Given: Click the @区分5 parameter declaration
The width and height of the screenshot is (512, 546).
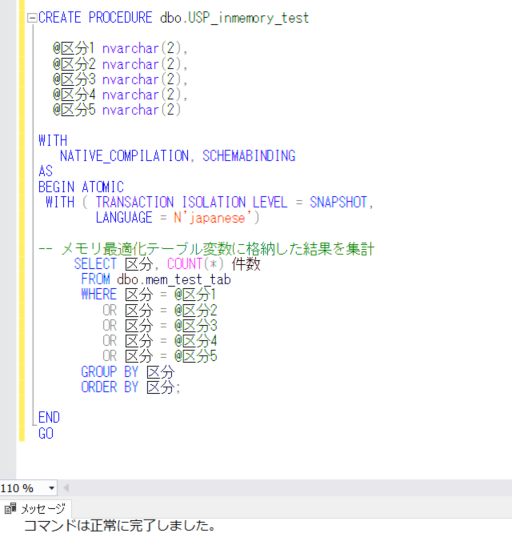Looking at the screenshot, I should coord(116,110).
